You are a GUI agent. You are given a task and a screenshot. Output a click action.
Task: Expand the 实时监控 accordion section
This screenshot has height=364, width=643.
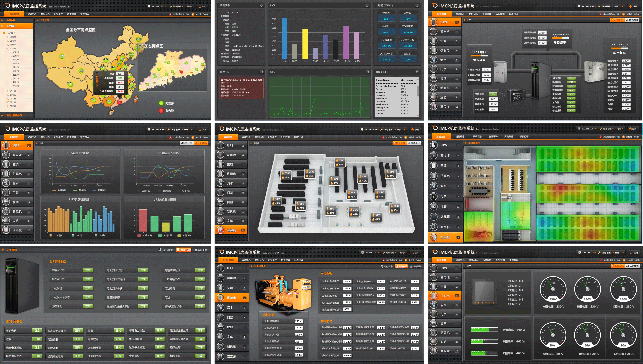click(10, 21)
